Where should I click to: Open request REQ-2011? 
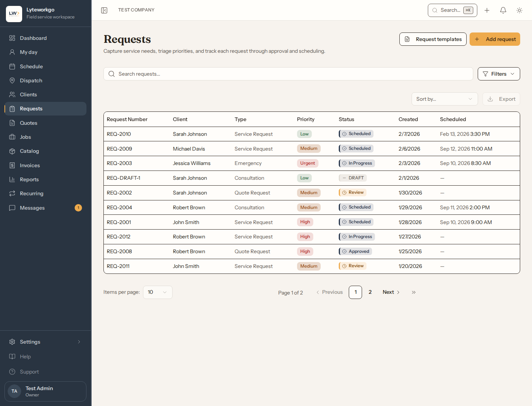pos(118,266)
